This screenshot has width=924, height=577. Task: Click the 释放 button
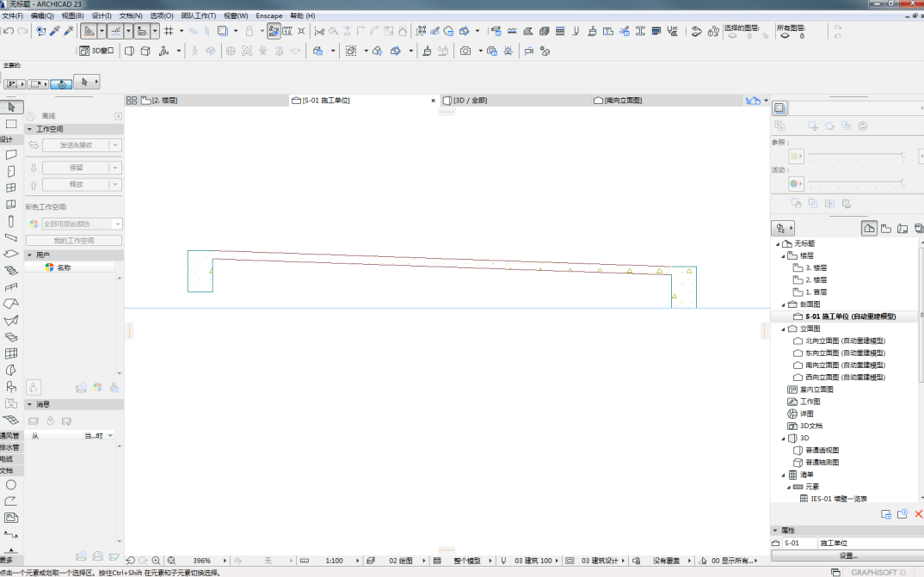[x=76, y=184]
